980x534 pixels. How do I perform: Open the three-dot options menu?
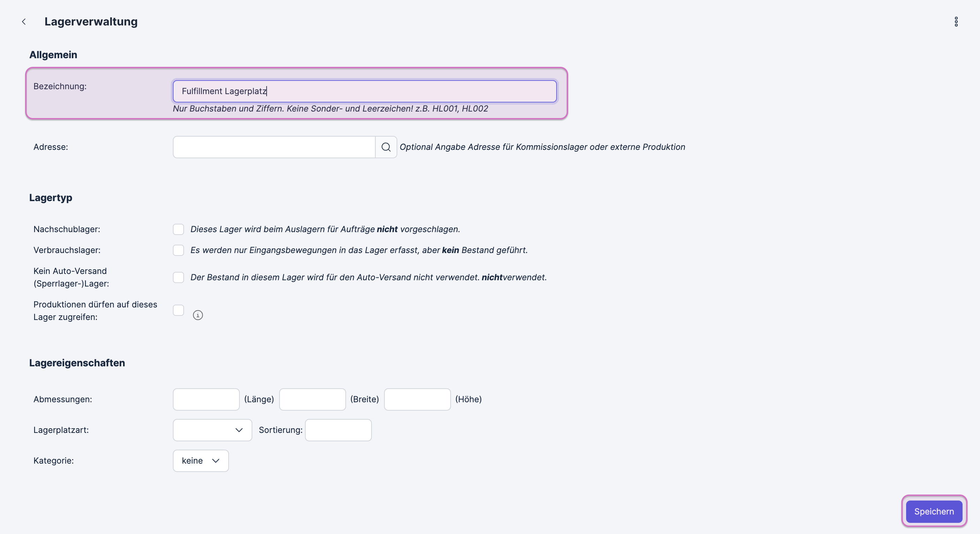(x=956, y=22)
